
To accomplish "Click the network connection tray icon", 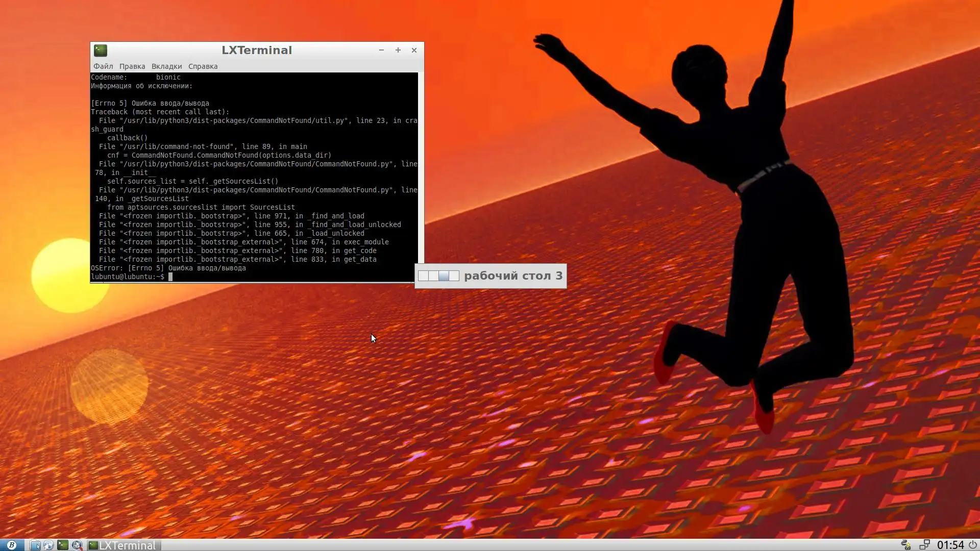I will (924, 545).
